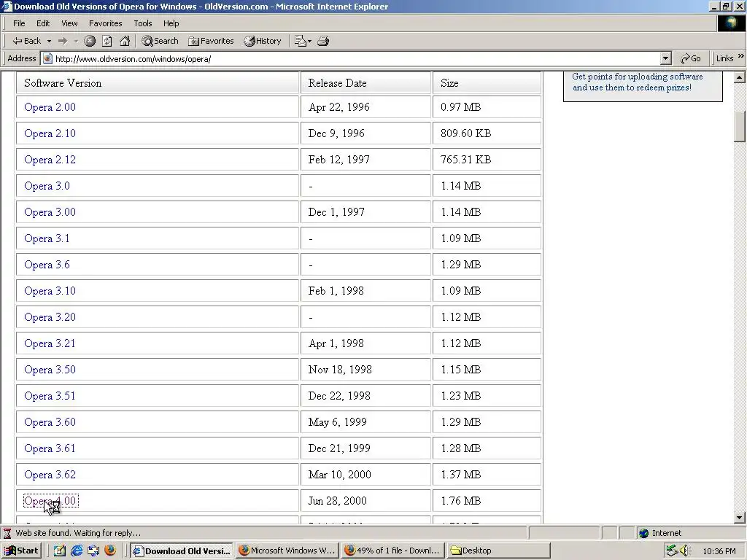
Task: Open the Opera 3.21 link
Action: (x=50, y=343)
